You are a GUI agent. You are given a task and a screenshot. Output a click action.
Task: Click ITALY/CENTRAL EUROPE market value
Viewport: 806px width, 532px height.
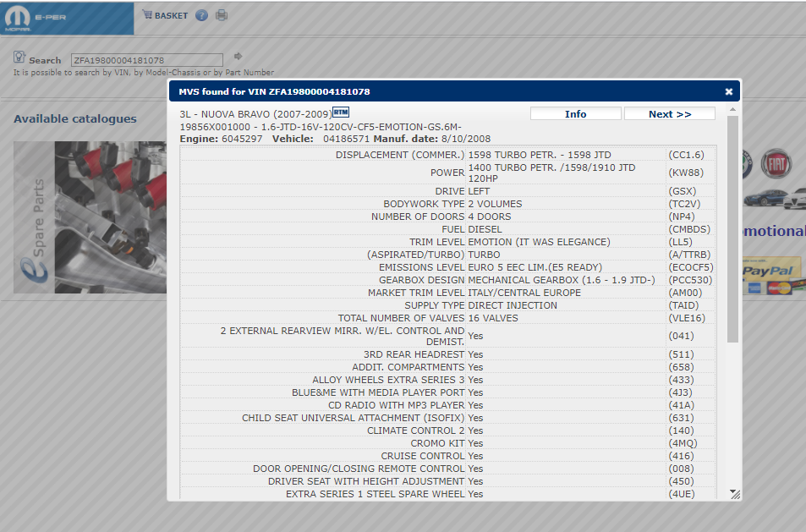[524, 293]
